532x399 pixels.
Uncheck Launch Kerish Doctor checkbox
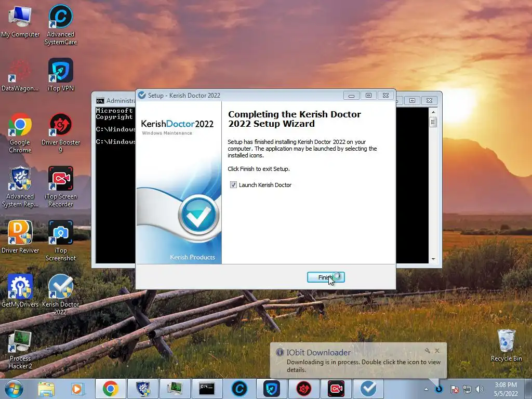point(233,185)
